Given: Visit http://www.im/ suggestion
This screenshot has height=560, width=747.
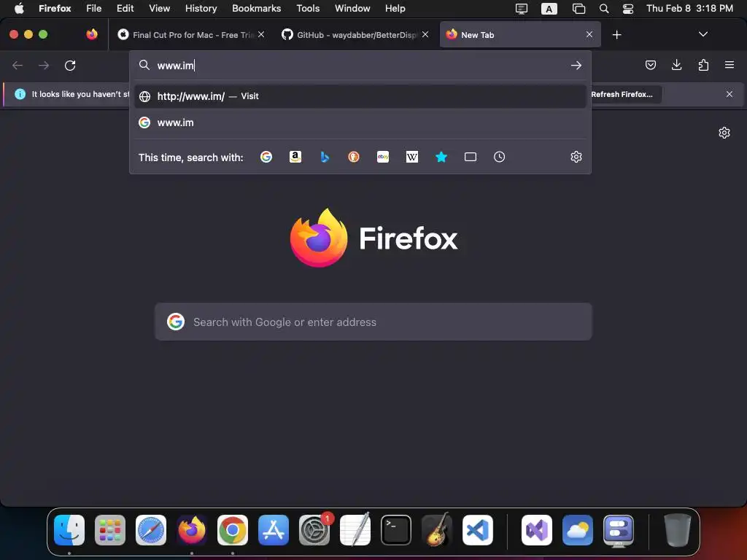Looking at the screenshot, I should click(x=360, y=96).
